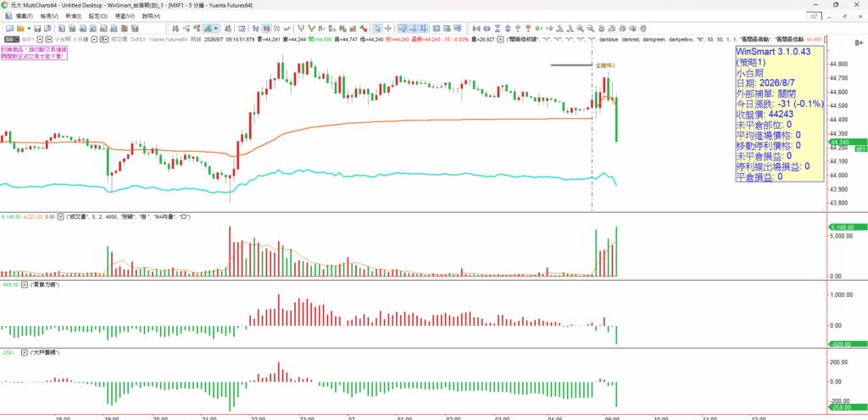Viewport: 868px width, 420px height.
Task: Click the new chart window icon
Action: (10, 28)
